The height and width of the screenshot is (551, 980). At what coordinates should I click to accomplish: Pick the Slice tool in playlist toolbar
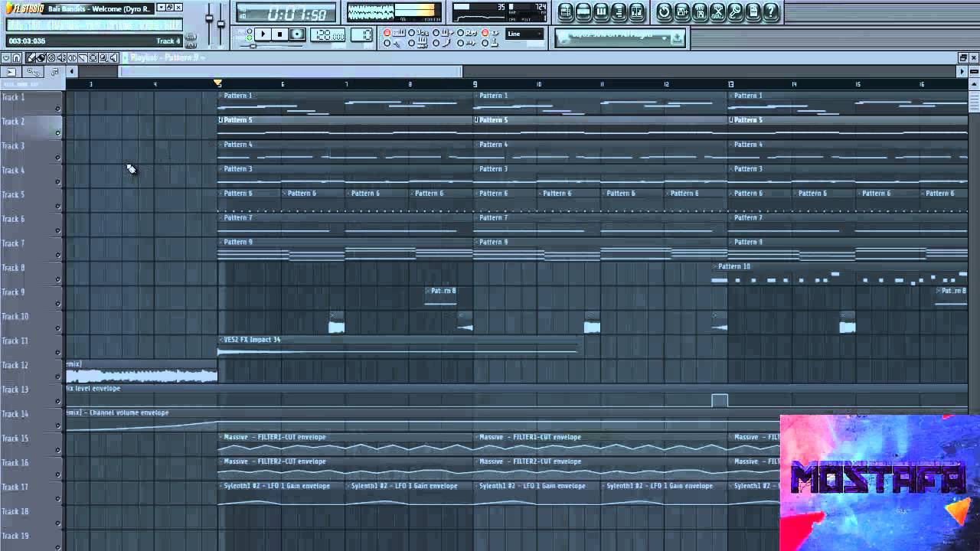(x=83, y=58)
